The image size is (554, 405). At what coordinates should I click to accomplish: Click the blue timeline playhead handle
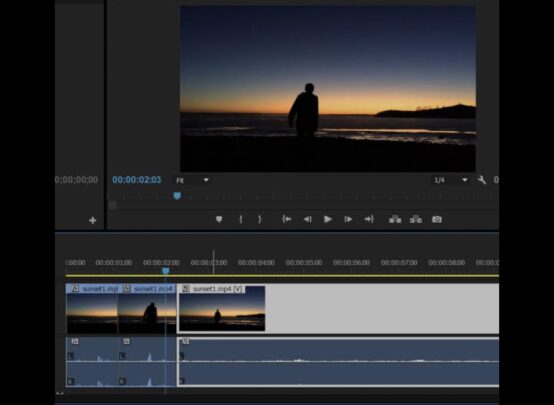coord(166,271)
